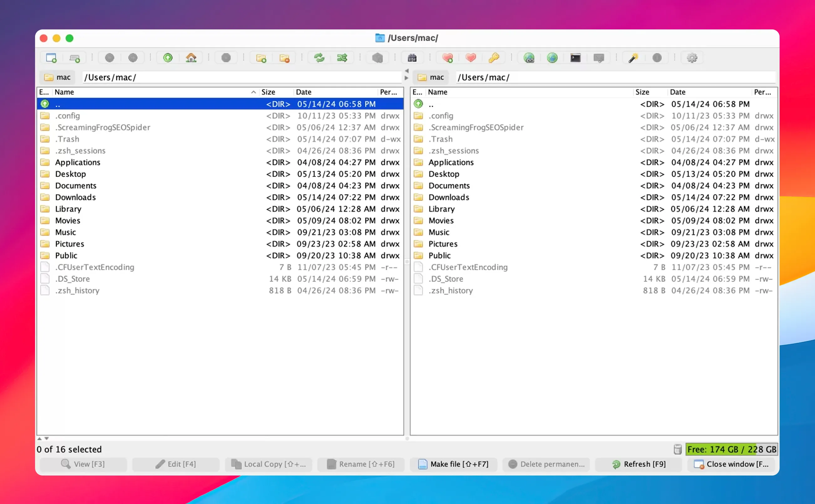Click right panel path field /Users/mac/
This screenshot has height=504, width=815.
pyautogui.click(x=616, y=77)
